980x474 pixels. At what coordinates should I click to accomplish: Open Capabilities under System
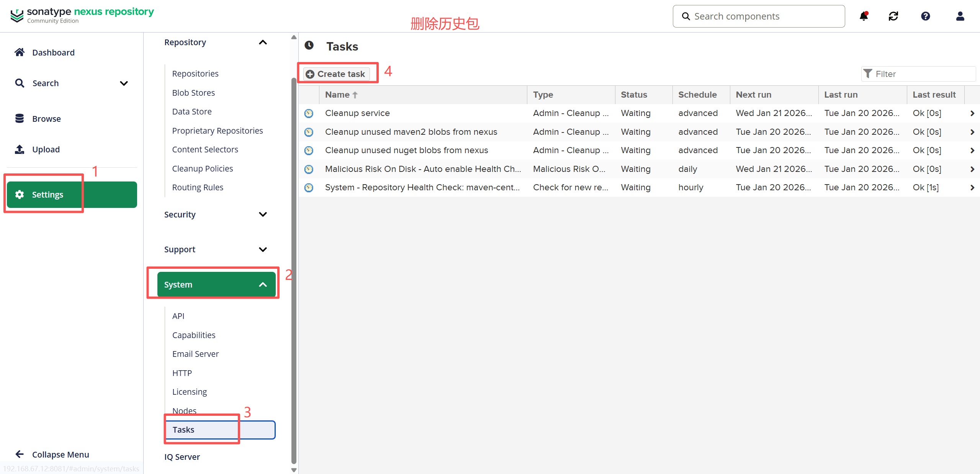coord(193,335)
